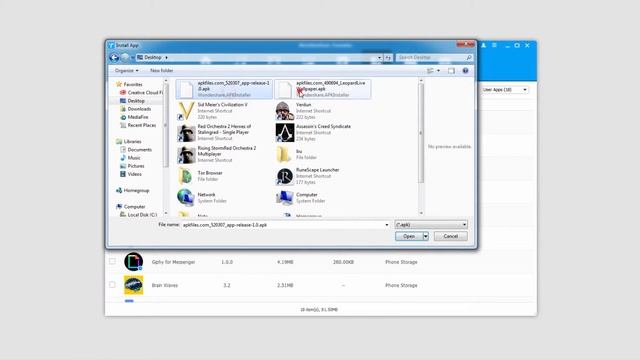Image resolution: width=640 pixels, height=360 pixels.
Task: Click the user account icon in Wondershare window
Action: tap(483, 45)
